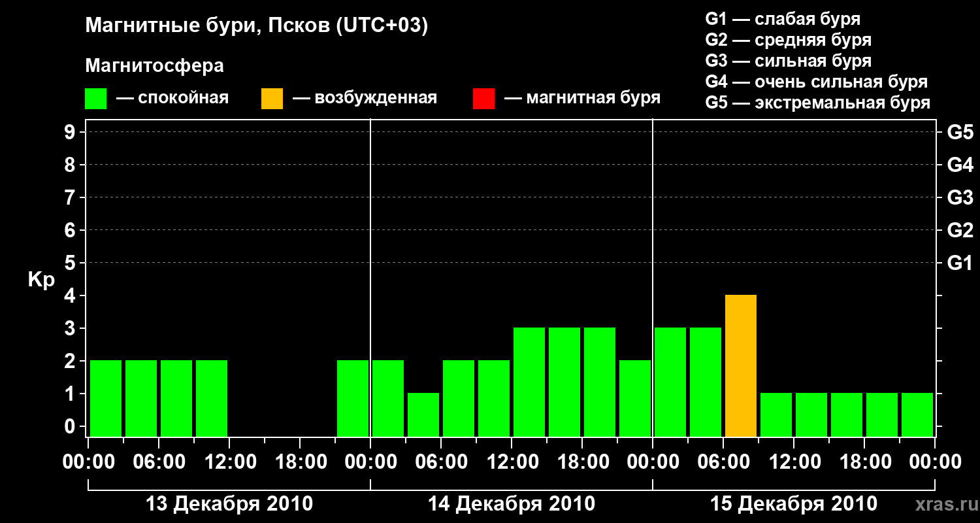Screen dimensions: 980x523
Task: Click the 'G5 — экстремальная буря' legend line
Action: point(818,103)
